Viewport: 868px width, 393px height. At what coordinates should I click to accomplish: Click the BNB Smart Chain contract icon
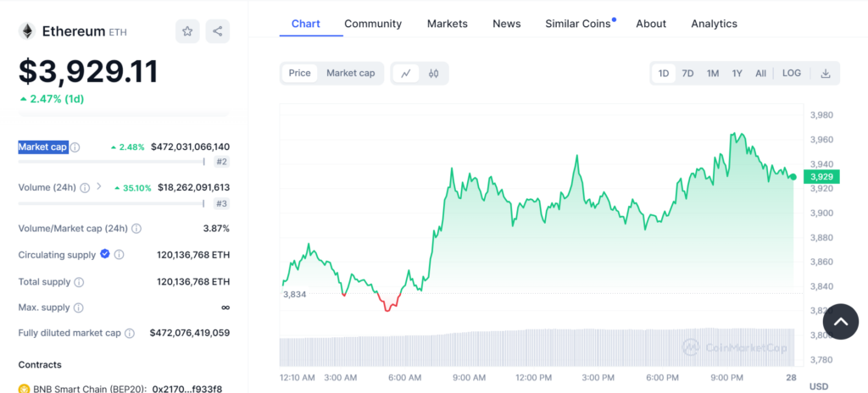tap(24, 389)
